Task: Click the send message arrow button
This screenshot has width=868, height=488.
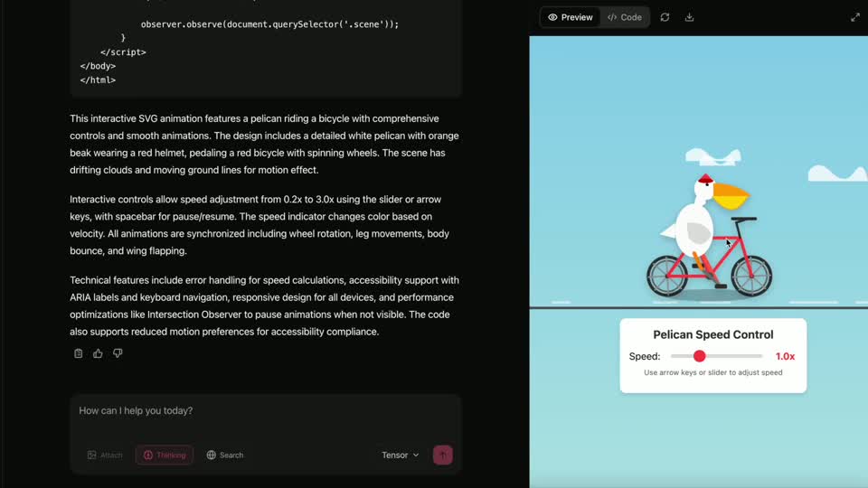Action: click(x=442, y=455)
